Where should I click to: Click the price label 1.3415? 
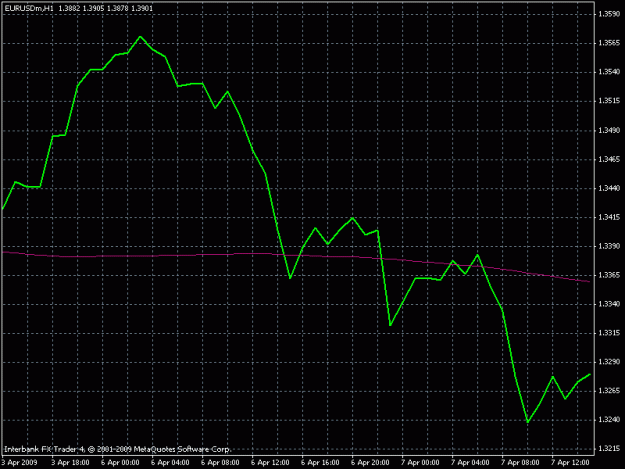(609, 217)
